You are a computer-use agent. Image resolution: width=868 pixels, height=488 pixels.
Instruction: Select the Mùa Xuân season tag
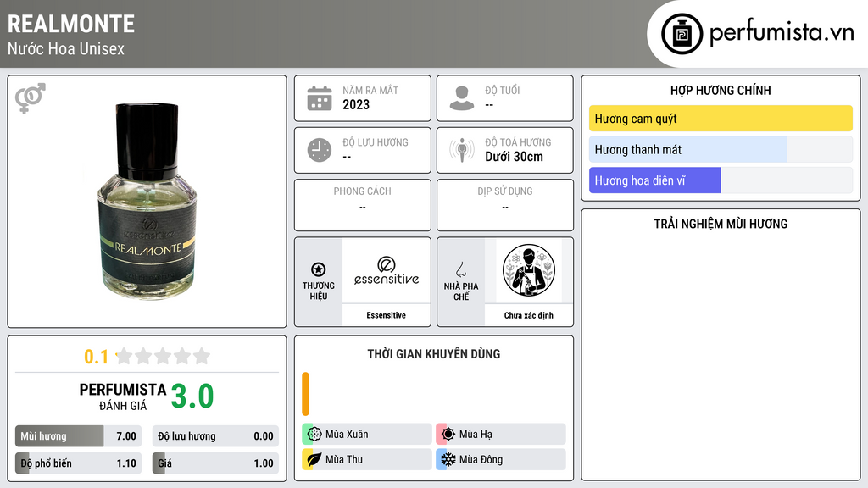click(367, 435)
